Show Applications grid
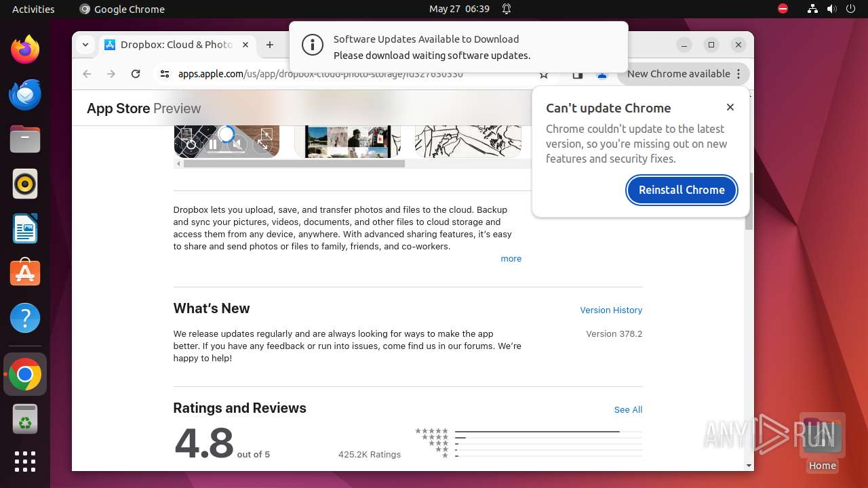868x488 pixels. point(25,462)
